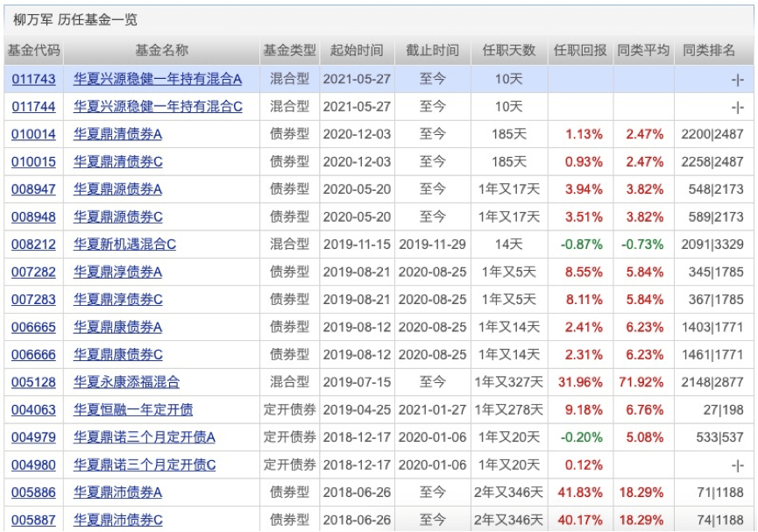Open fund code link 010014
Viewport: 758px width, 532px height.
point(33,134)
